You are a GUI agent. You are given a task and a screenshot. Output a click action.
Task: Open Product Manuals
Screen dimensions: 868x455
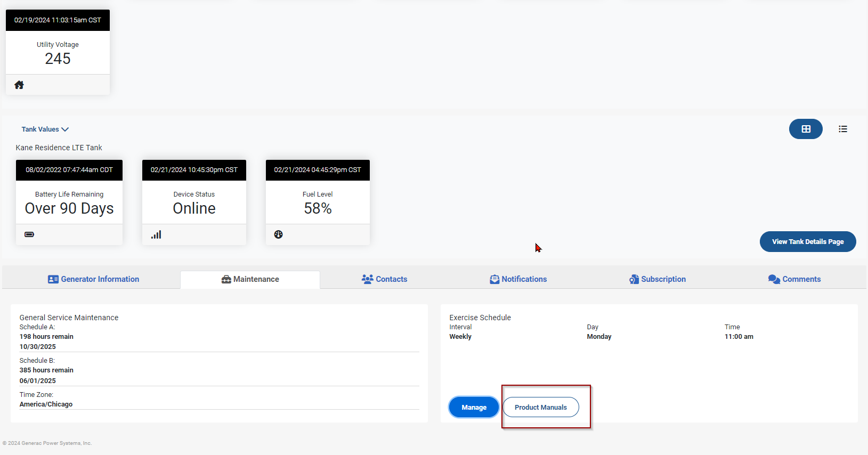541,407
